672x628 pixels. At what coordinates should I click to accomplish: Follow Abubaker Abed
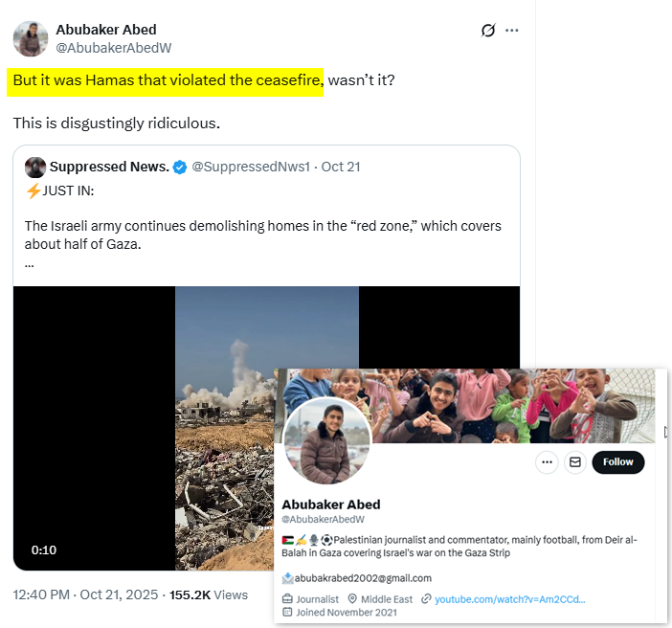[617, 461]
